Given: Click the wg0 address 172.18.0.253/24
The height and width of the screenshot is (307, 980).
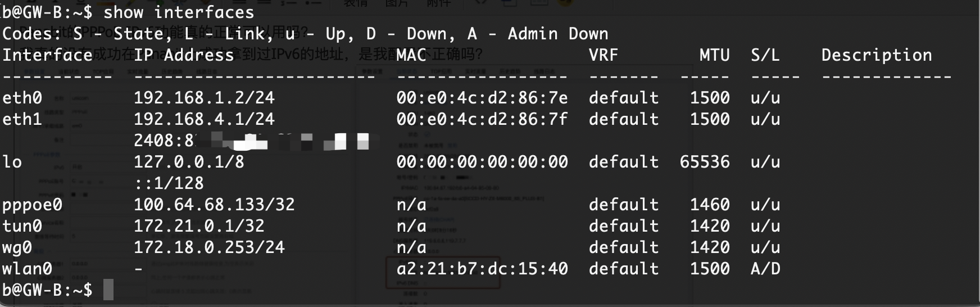Looking at the screenshot, I should click(x=209, y=247).
